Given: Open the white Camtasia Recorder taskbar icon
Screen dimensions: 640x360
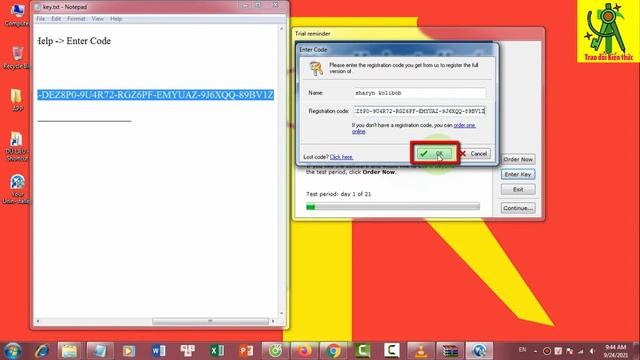Looking at the screenshot, I should click(391, 351).
